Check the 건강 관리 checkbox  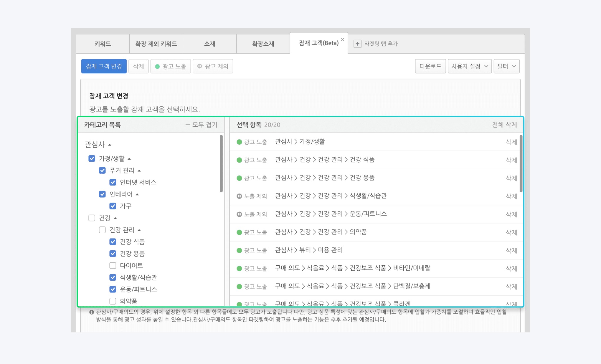[x=102, y=230]
